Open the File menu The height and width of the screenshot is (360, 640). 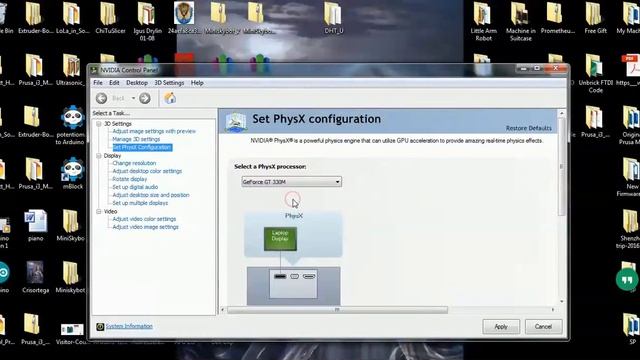(98, 83)
